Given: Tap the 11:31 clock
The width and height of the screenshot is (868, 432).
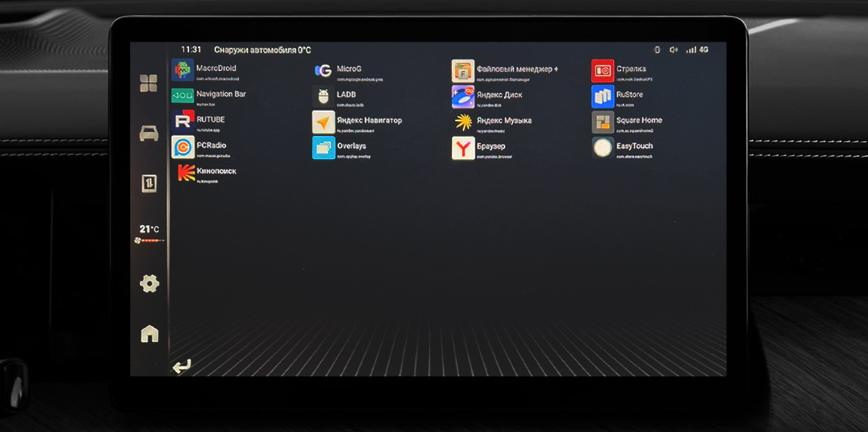Looking at the screenshot, I should click(x=191, y=50).
